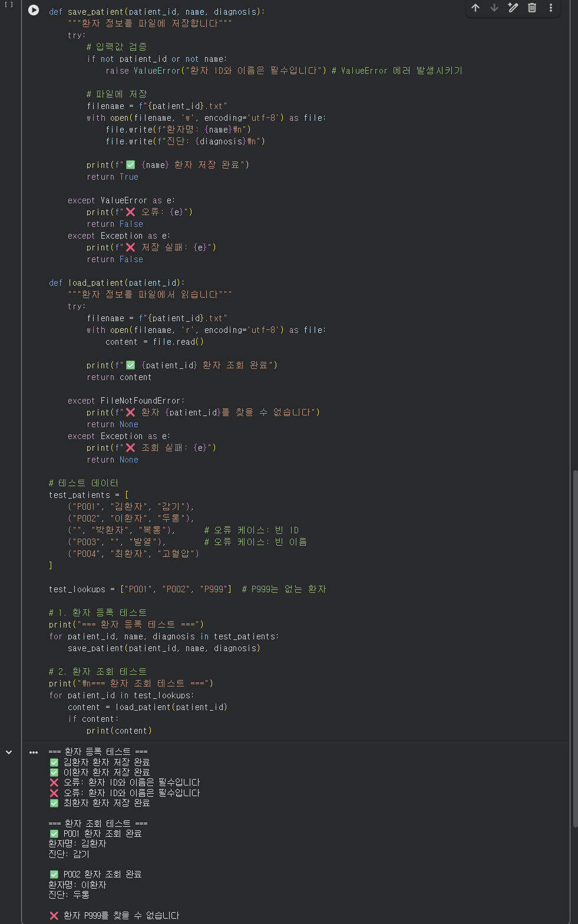578x924 pixels.
Task: Click the 'content = file.read()' line
Action: coord(154,342)
